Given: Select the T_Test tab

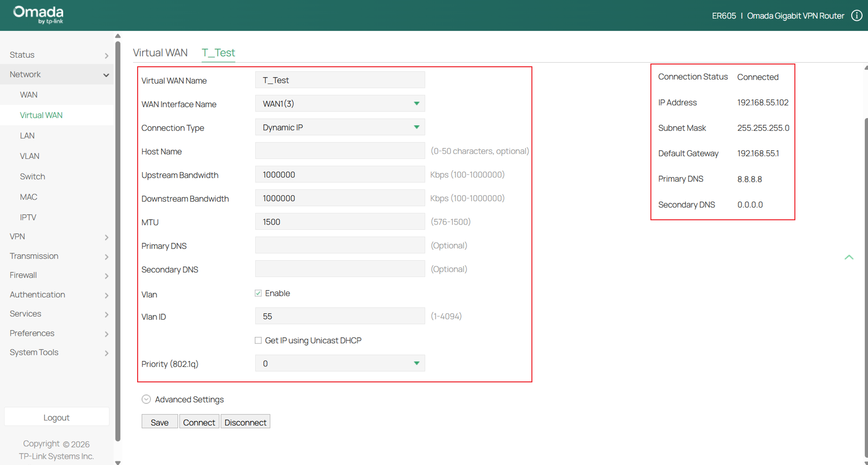Looking at the screenshot, I should (218, 53).
